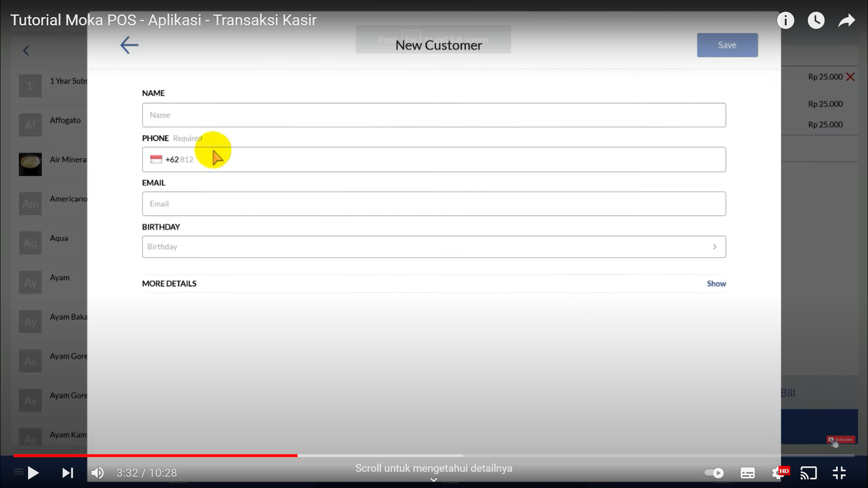This screenshot has height=488, width=868.
Task: Click Play button in video controls
Action: click(33, 473)
